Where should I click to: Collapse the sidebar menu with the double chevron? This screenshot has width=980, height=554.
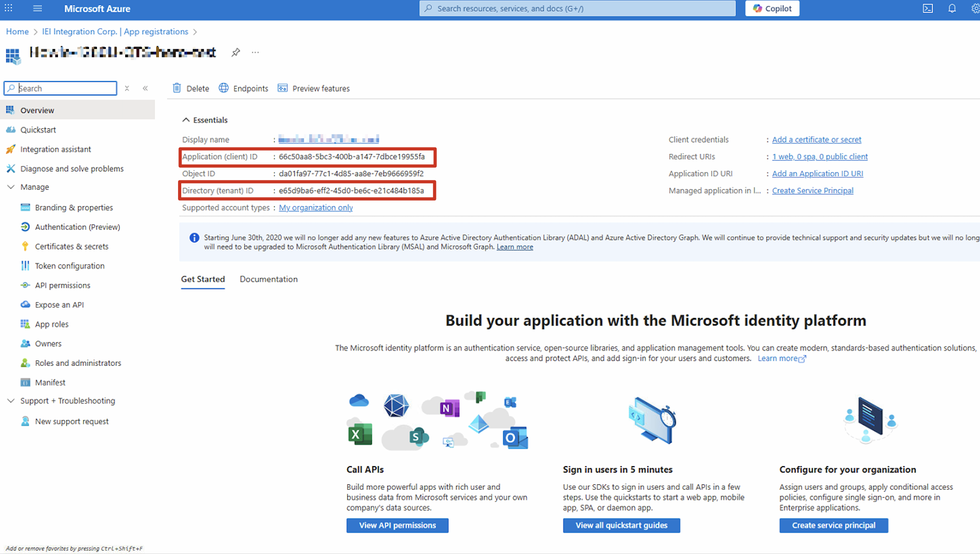(x=145, y=88)
